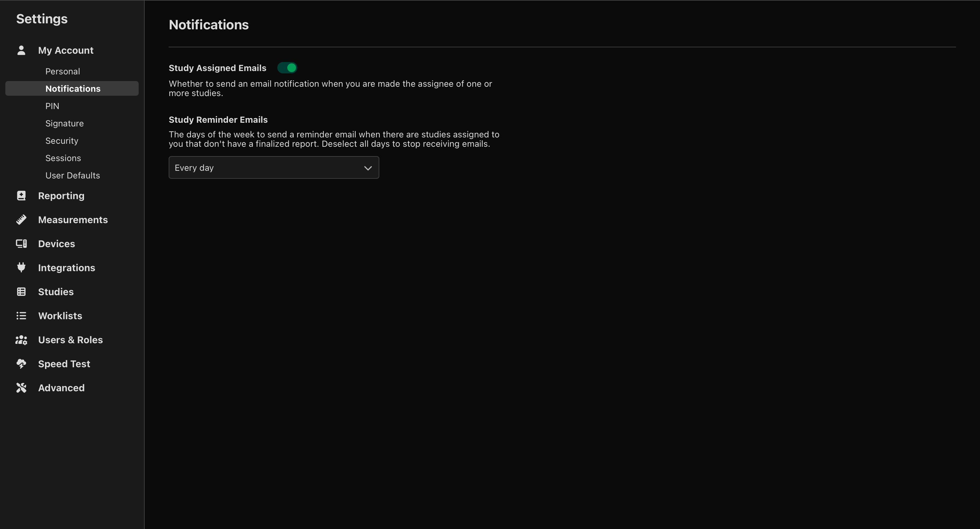The width and height of the screenshot is (980, 529).
Task: Click the Notifications page heading
Action: (209, 25)
